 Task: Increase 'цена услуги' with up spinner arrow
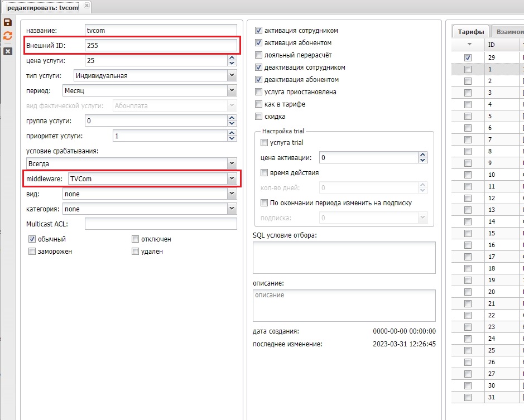pos(232,57)
